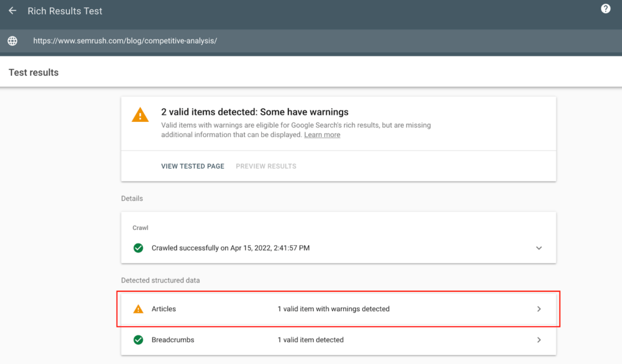Click the warning icon beside Articles
The image size is (622, 364).
(138, 309)
